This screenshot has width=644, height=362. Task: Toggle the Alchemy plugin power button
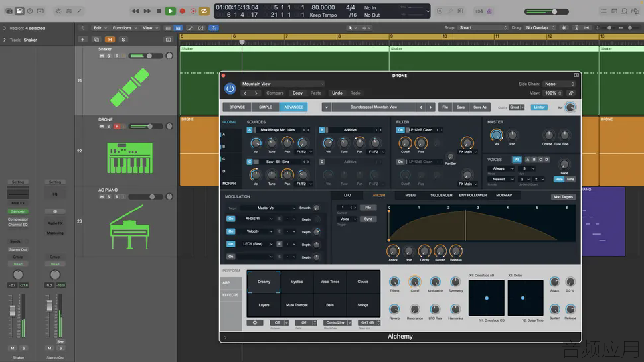pyautogui.click(x=230, y=88)
